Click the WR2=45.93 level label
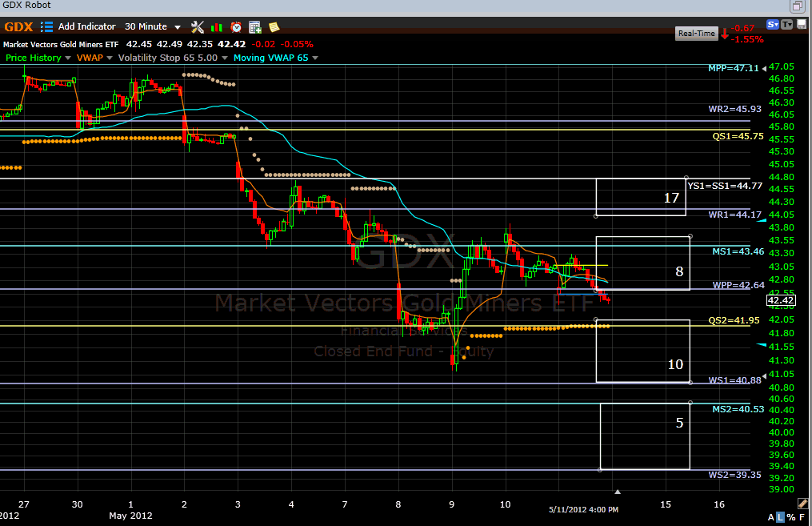 735,109
